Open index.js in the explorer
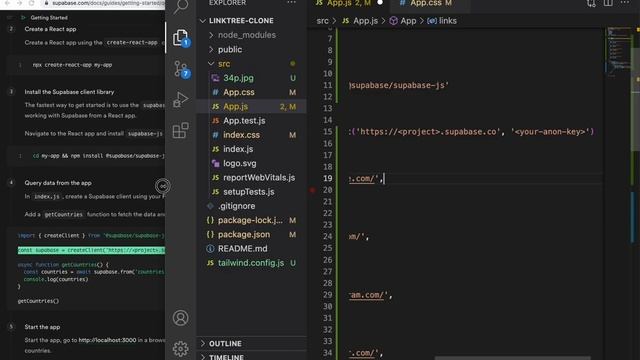640x360 pixels. [x=238, y=149]
